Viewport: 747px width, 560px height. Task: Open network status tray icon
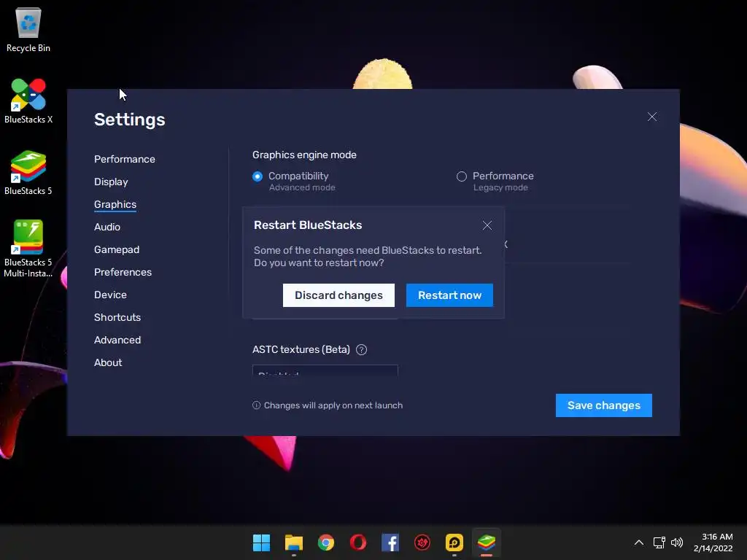[659, 542]
